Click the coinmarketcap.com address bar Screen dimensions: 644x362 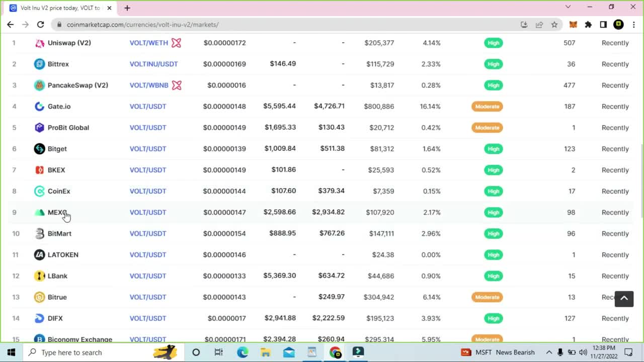click(287, 24)
